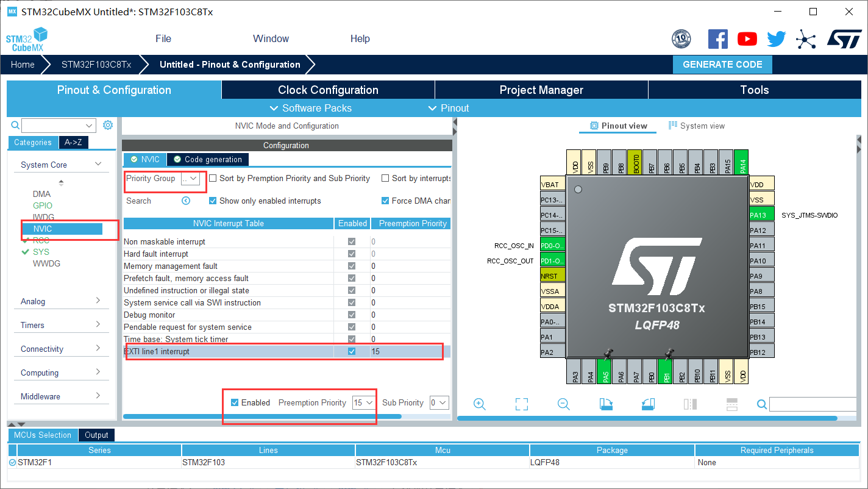
Task: Open the Twitter bird icon link
Action: tap(777, 39)
